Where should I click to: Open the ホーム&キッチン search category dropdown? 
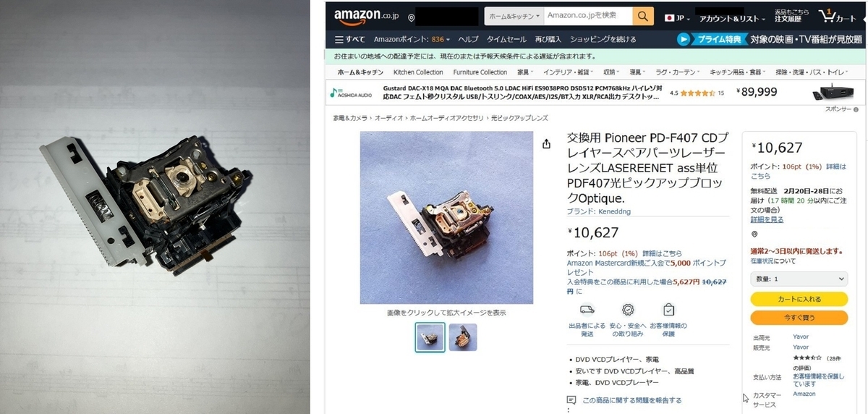[x=513, y=16]
